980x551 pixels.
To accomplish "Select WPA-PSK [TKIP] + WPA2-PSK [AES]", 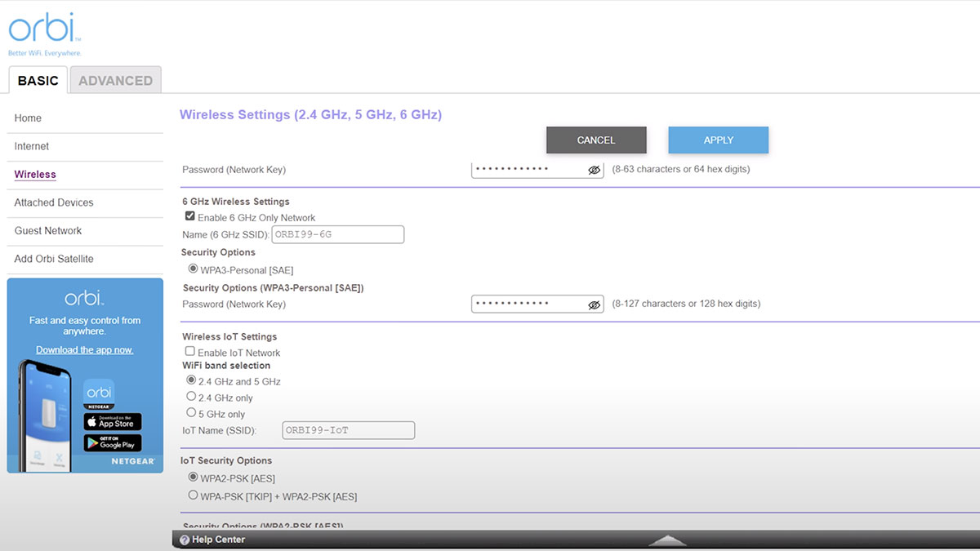I will pyautogui.click(x=193, y=495).
